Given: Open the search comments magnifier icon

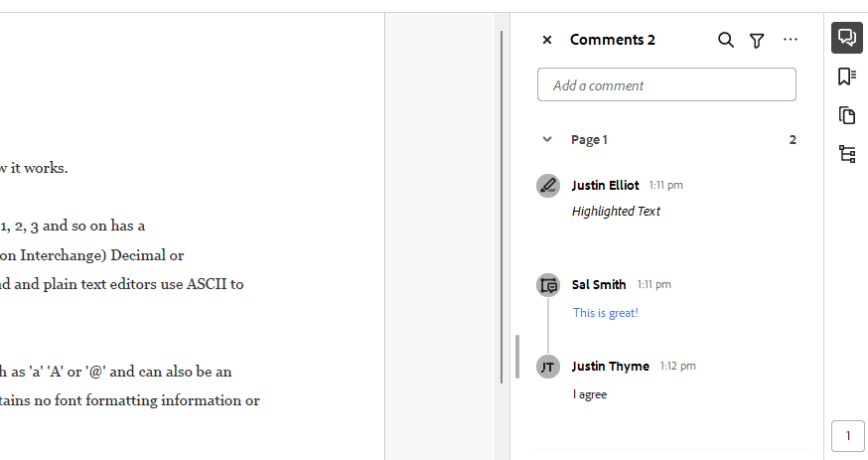Looking at the screenshot, I should click(x=726, y=40).
